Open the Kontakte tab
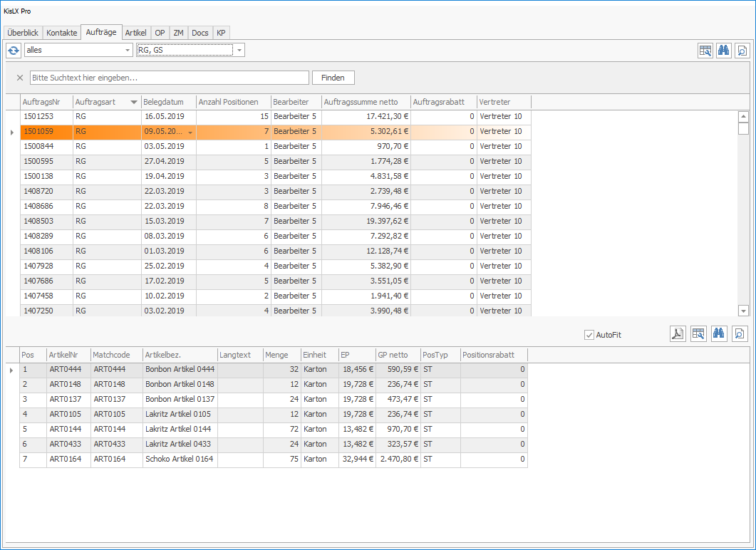Viewport: 756px width, 550px height. pos(62,33)
